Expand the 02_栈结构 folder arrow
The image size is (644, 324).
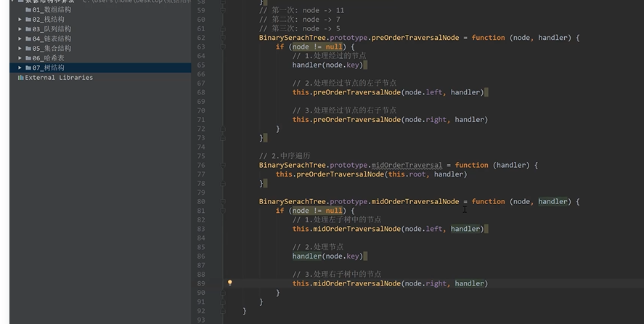pos(20,20)
